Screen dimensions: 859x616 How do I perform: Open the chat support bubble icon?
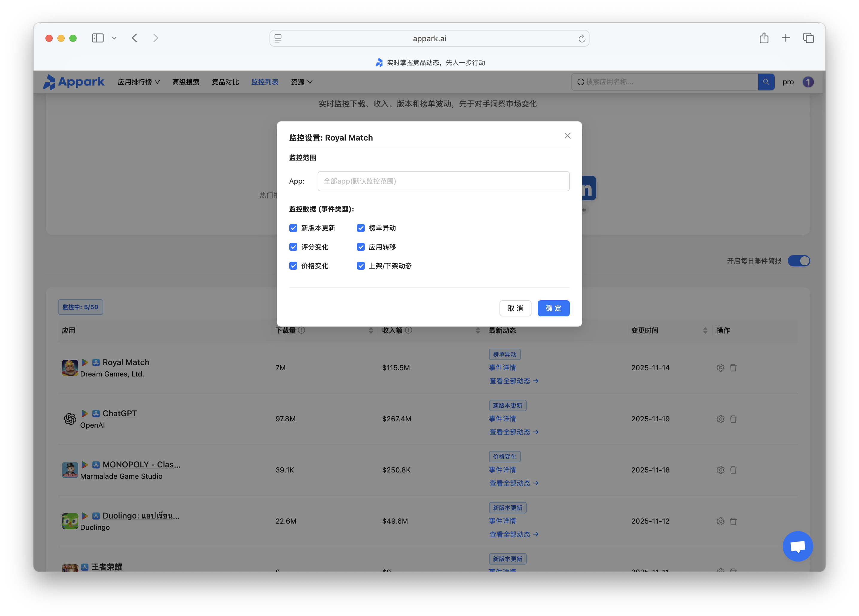coord(798,546)
